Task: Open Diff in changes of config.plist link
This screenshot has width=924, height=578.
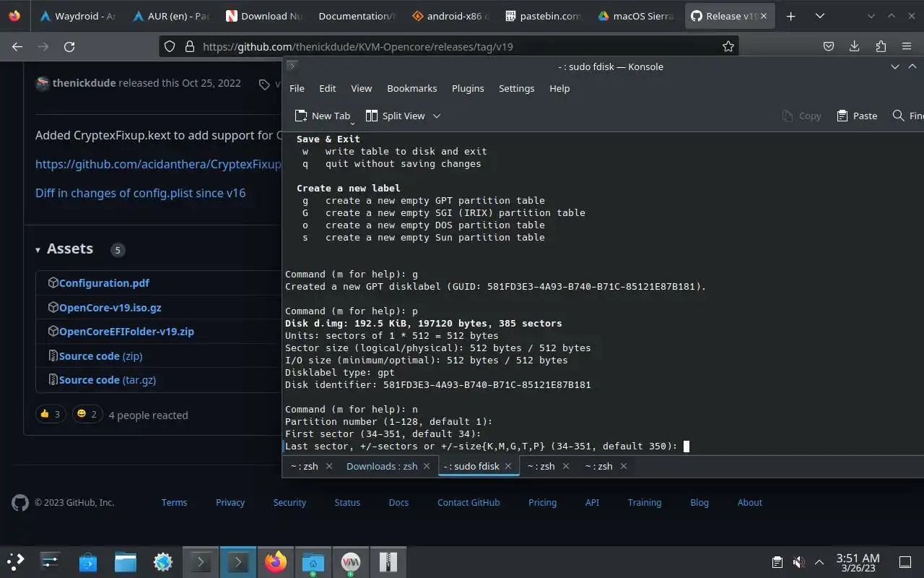Action: pyautogui.click(x=140, y=193)
